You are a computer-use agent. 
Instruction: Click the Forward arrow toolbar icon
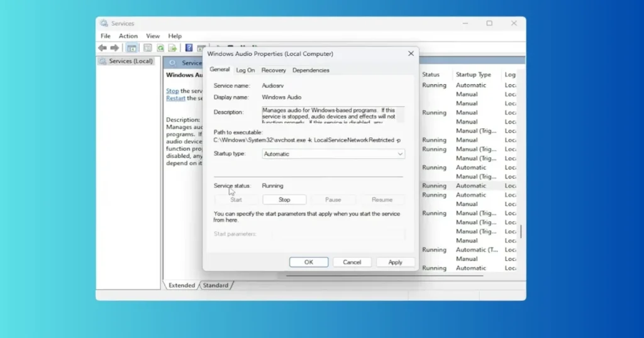coord(114,48)
